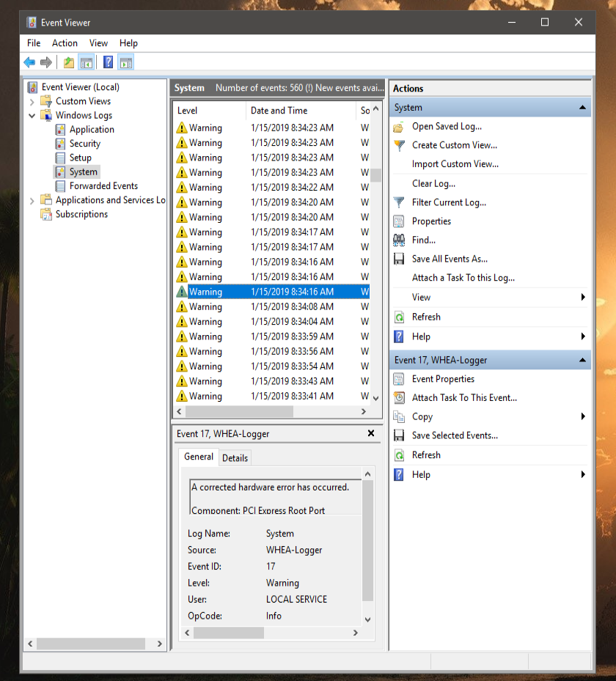Click the event list scroll-right arrow
This screenshot has width=616, height=681.
364,411
